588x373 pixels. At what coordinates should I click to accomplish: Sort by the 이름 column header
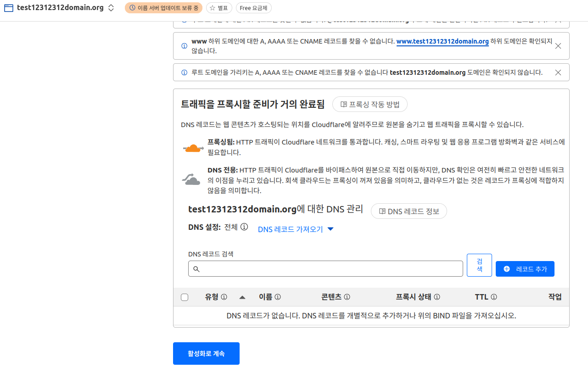[265, 297]
